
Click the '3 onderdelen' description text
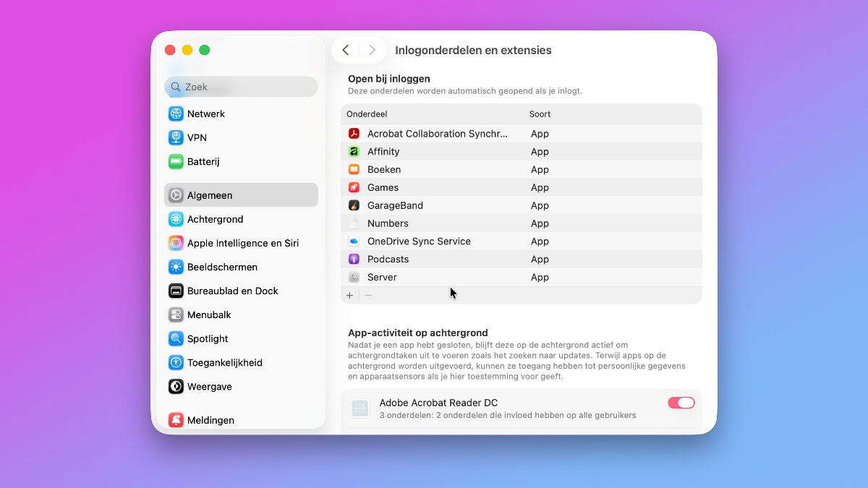pyautogui.click(x=508, y=416)
